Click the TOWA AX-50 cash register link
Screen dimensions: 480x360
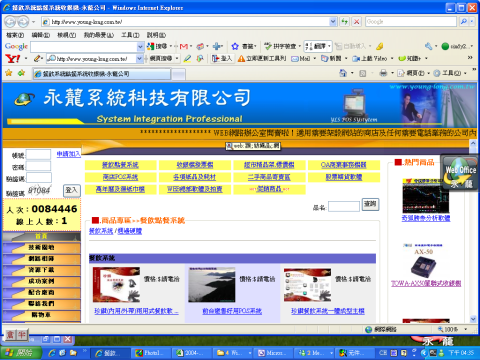click(x=426, y=283)
